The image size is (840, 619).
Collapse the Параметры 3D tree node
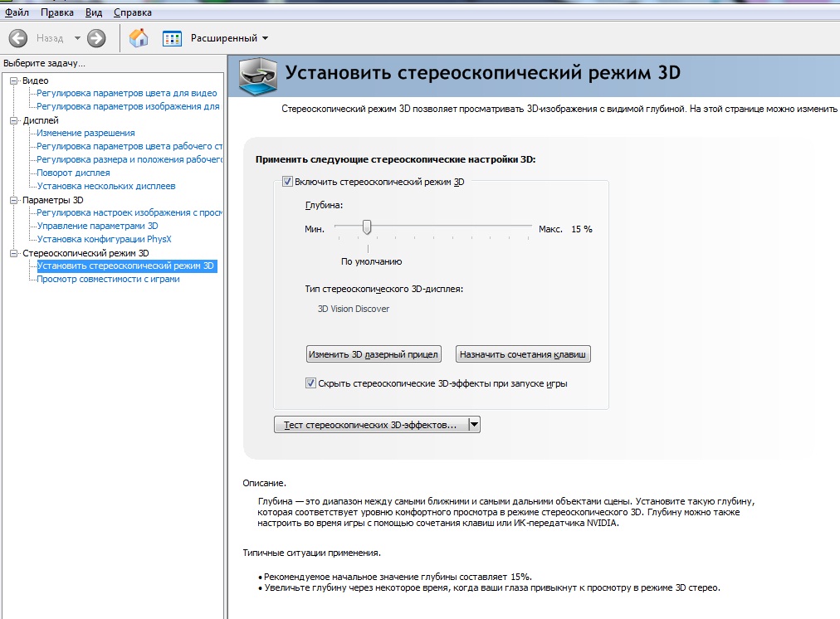point(14,200)
